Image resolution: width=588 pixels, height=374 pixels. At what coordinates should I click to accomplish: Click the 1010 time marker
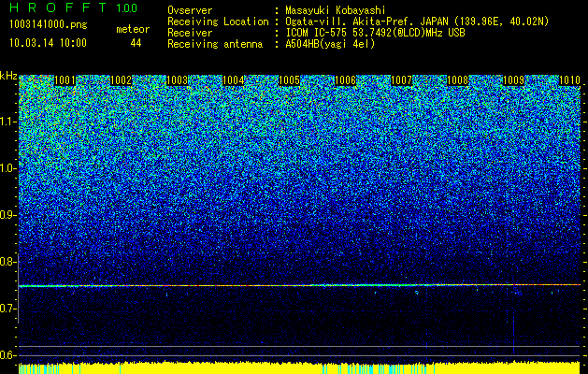569,80
